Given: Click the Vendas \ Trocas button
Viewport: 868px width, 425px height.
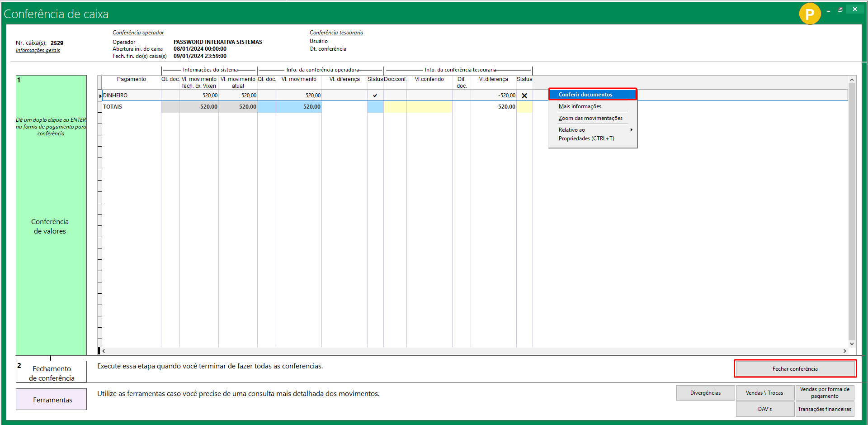Looking at the screenshot, I should tap(764, 393).
